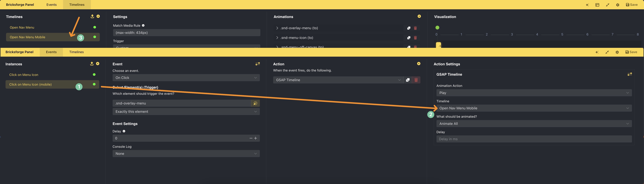
Task: Select the Open Nav Menu timeline
Action: click(22, 28)
